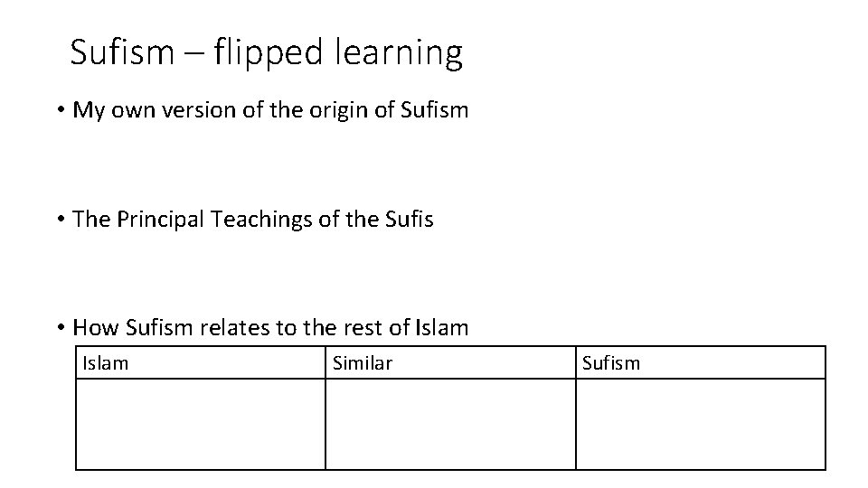
Task: Click the word 'relates' in the third bullet
Action: coord(235,327)
